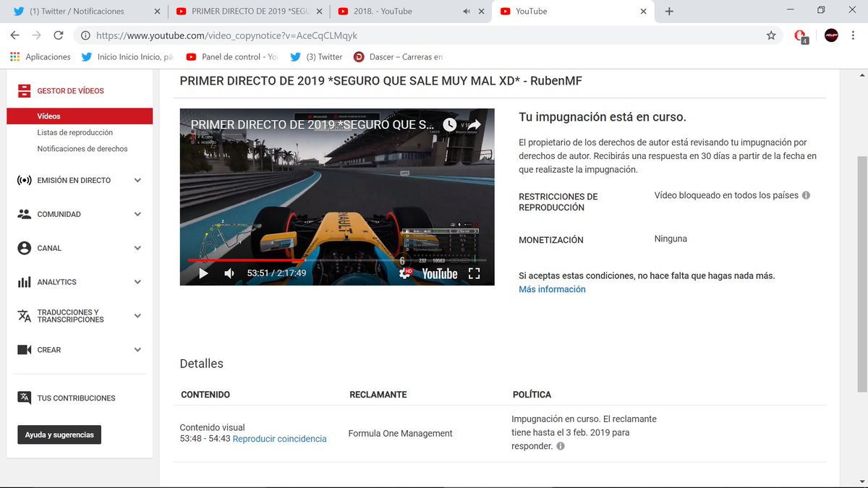Open the (3) Twitter bookmark
Screen dimensions: 868x488
click(x=316, y=56)
